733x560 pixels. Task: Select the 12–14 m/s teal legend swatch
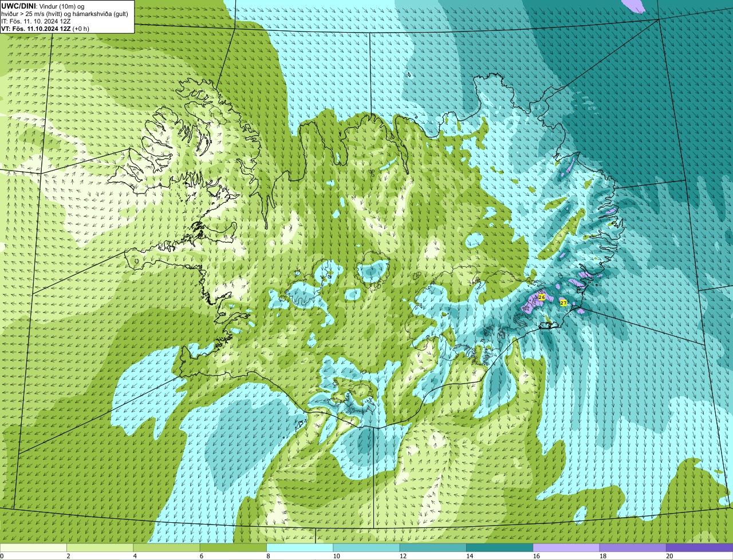point(433,547)
